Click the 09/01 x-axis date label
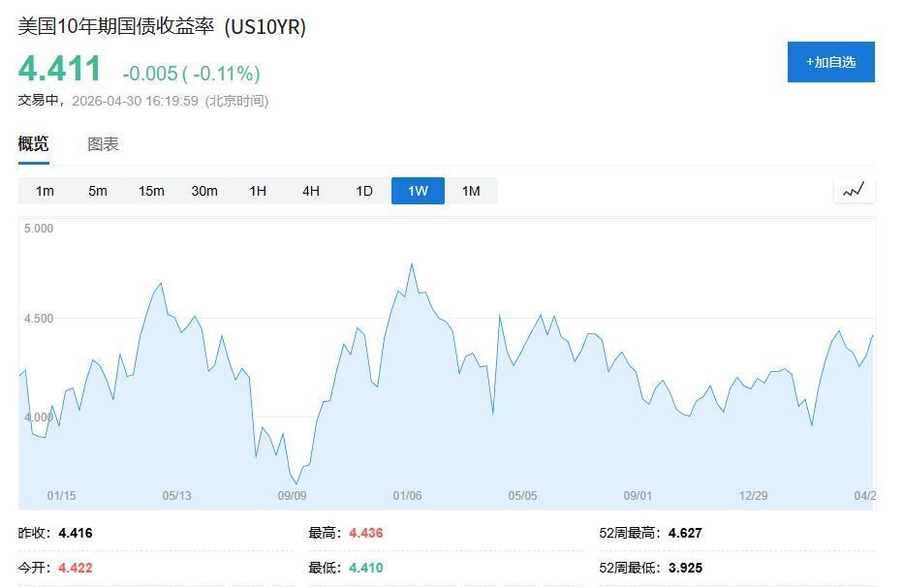Image resolution: width=903 pixels, height=588 pixels. click(x=638, y=495)
